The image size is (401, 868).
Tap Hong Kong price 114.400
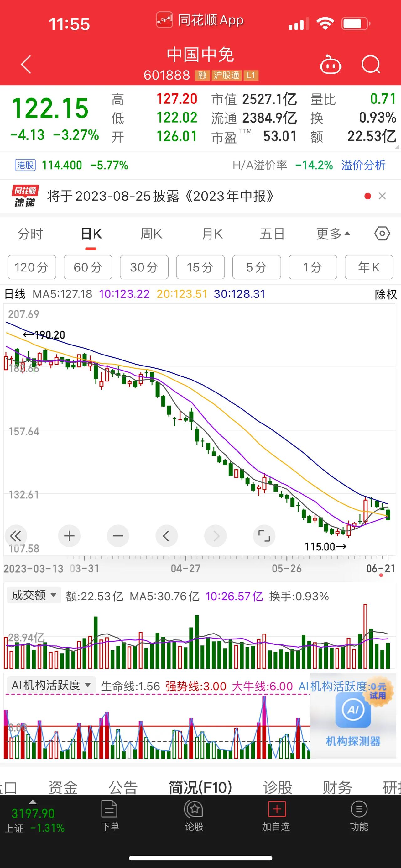coord(62,165)
